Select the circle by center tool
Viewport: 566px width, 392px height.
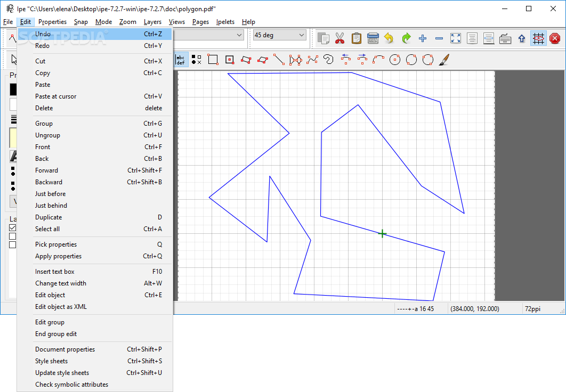tap(395, 60)
